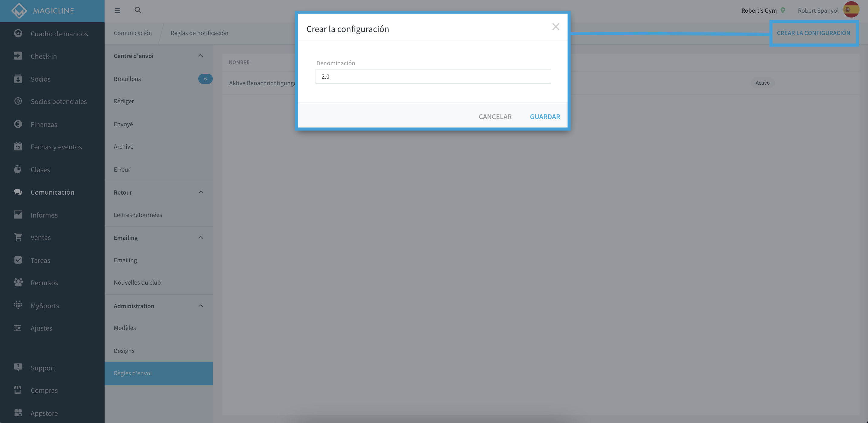Click the Cancelar button

tap(495, 117)
